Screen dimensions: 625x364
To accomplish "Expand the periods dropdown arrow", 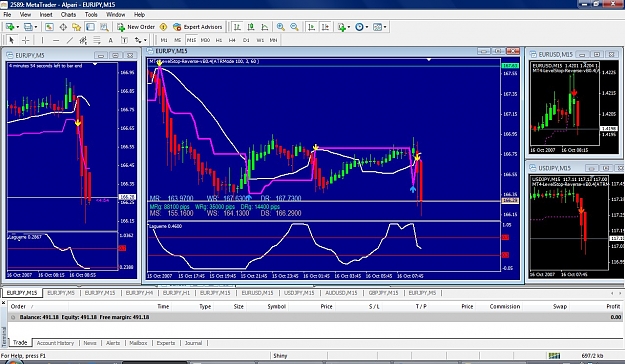I will click(367, 27).
